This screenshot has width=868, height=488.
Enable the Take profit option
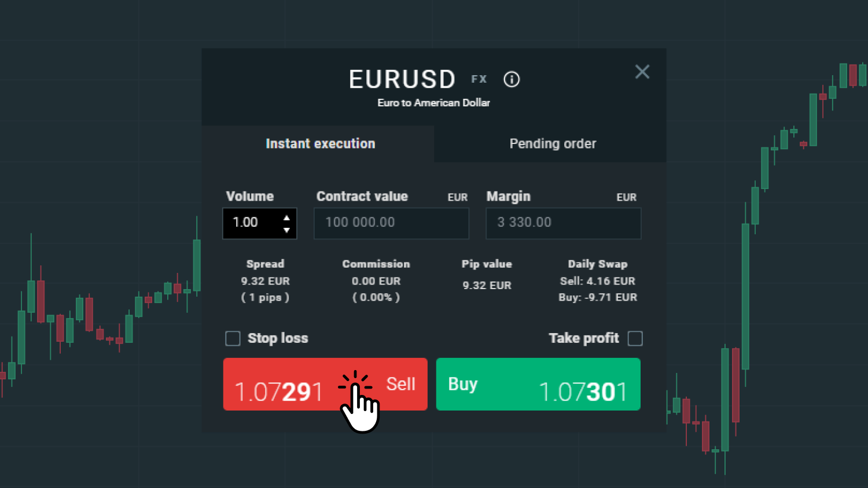coord(635,338)
